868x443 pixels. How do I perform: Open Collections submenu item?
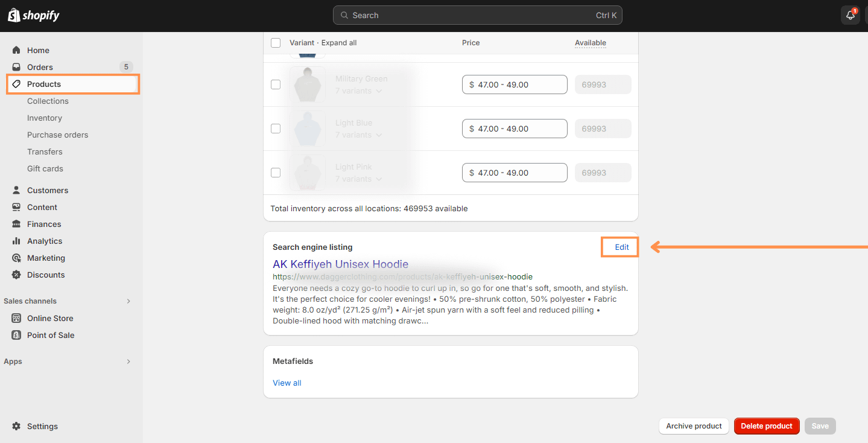coord(48,101)
